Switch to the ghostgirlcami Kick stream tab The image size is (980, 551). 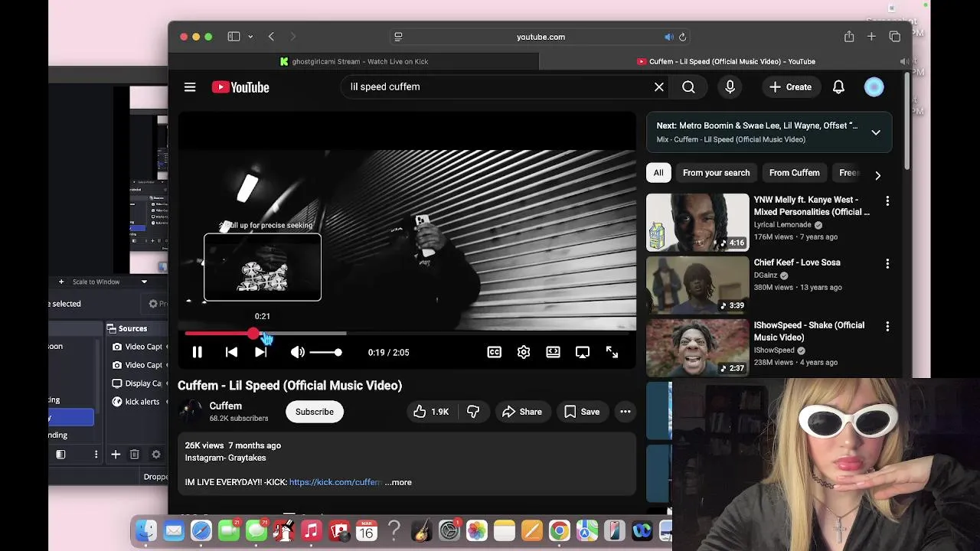click(x=354, y=61)
